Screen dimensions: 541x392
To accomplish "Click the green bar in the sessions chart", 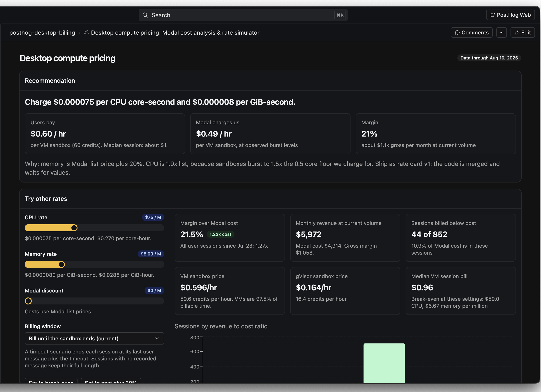I will pyautogui.click(x=384, y=363).
